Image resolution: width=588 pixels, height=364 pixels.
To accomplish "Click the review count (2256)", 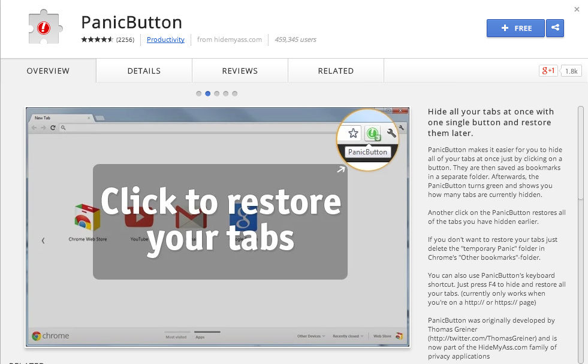I will [x=125, y=40].
